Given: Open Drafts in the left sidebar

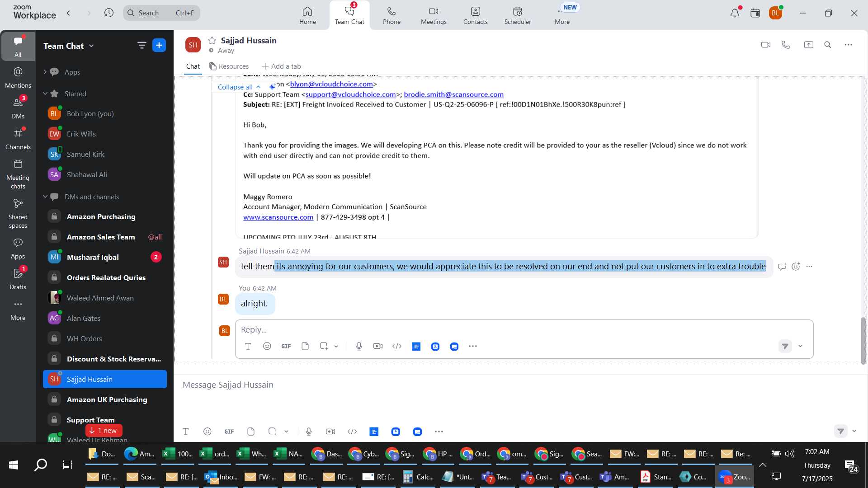Looking at the screenshot, I should 18,279.
